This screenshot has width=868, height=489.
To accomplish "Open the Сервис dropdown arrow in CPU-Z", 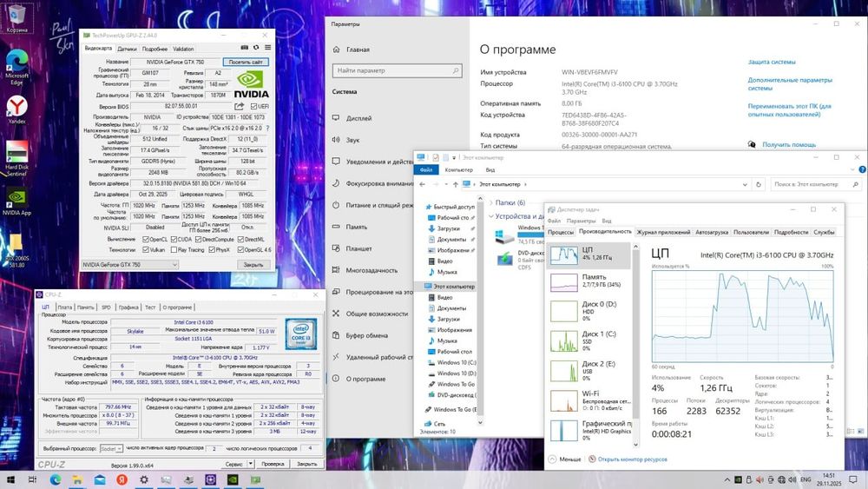I will (250, 464).
